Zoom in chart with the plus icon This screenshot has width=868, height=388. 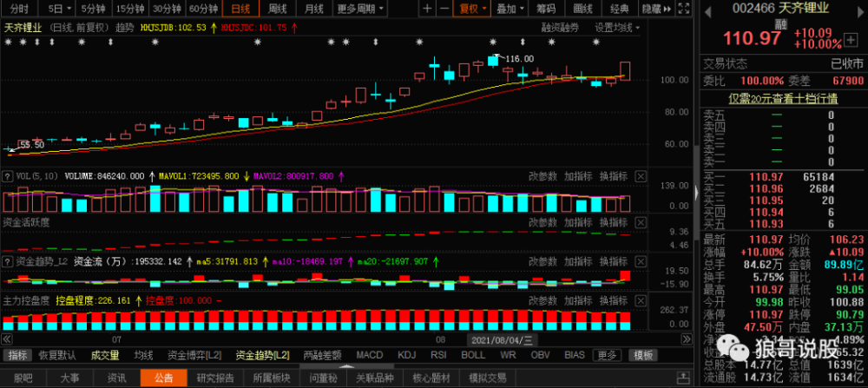click(427, 9)
